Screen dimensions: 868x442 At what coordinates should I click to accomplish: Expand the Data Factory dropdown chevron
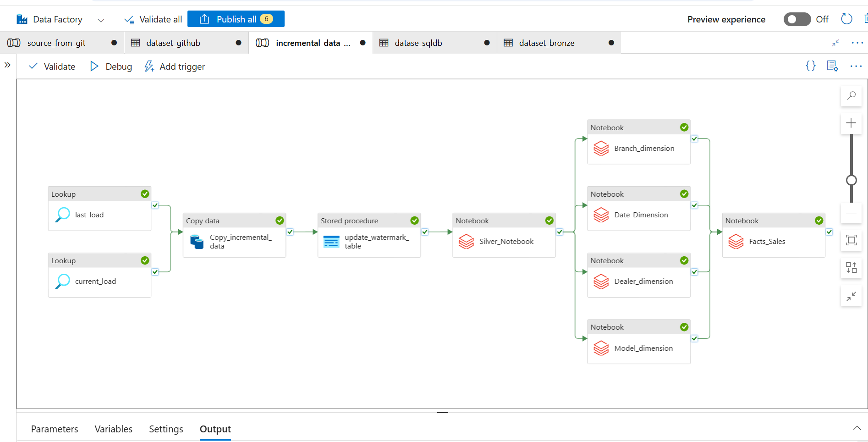coord(101,20)
